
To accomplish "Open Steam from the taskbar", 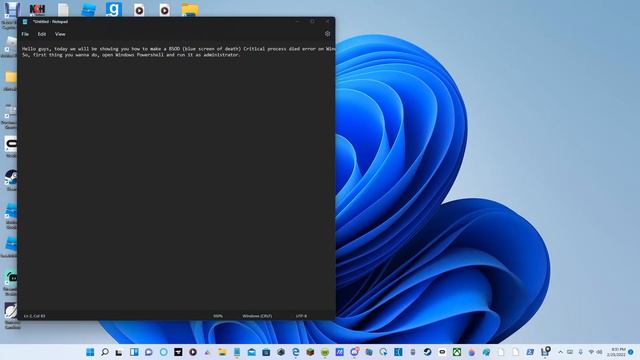I will [x=427, y=352].
